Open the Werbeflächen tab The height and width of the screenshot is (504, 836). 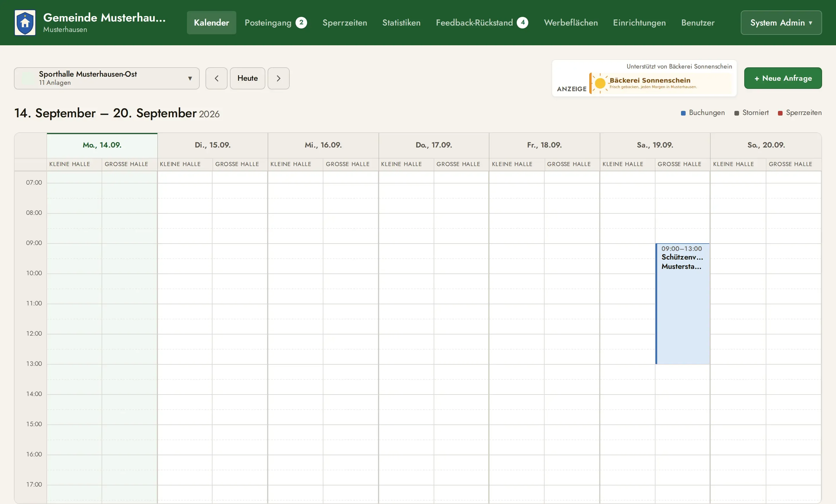click(x=571, y=23)
